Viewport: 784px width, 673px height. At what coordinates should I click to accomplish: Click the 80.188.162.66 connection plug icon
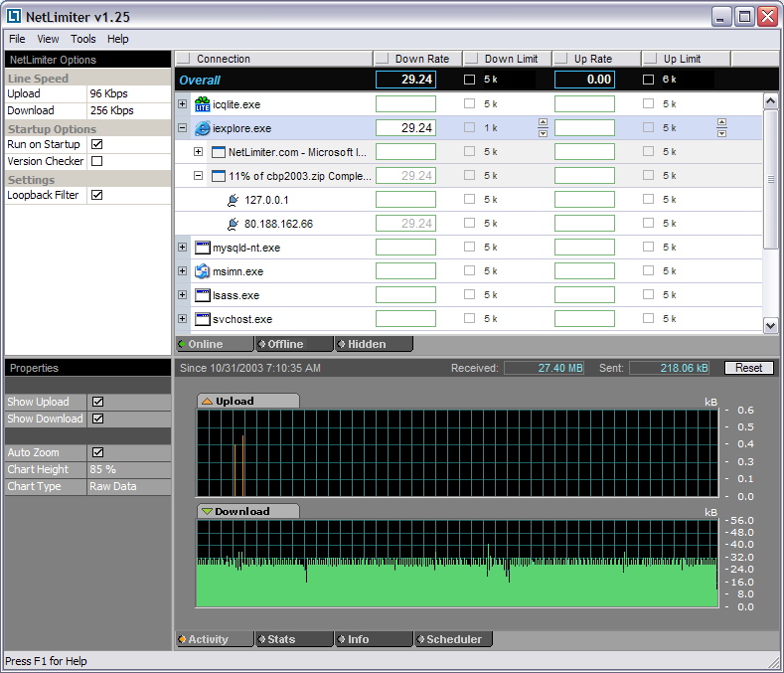[x=233, y=224]
